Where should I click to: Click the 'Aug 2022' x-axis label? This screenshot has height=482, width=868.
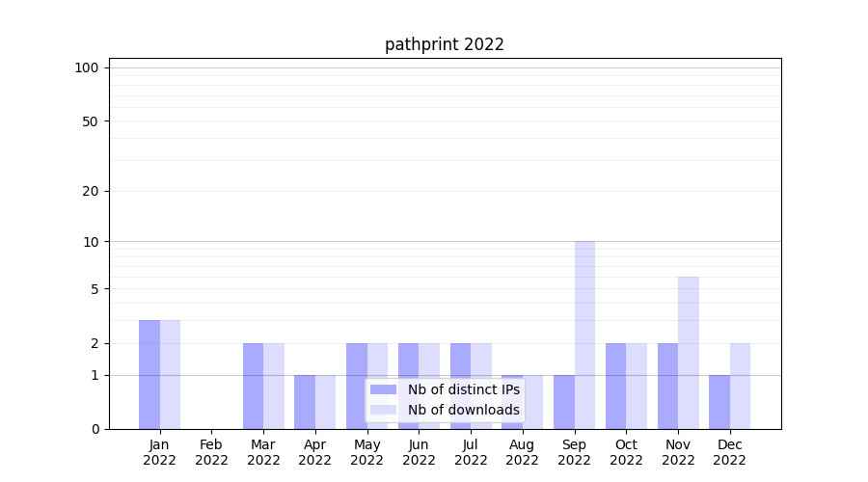522,452
